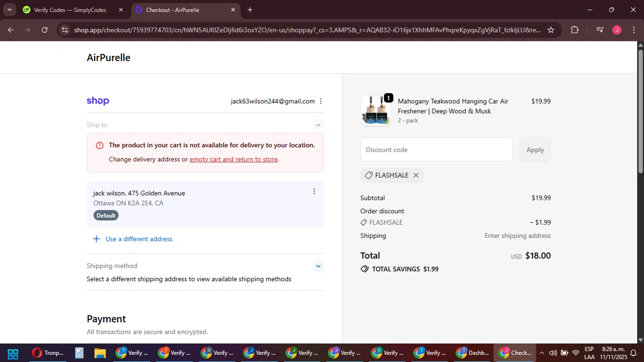Close the Checkout - AirPurelle tab
The image size is (644, 362).
233,10
